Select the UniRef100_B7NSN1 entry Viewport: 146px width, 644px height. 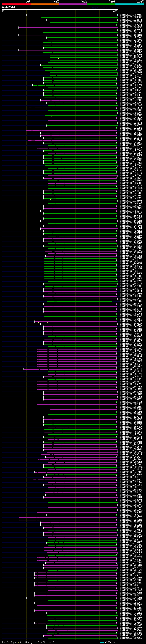[131, 572]
